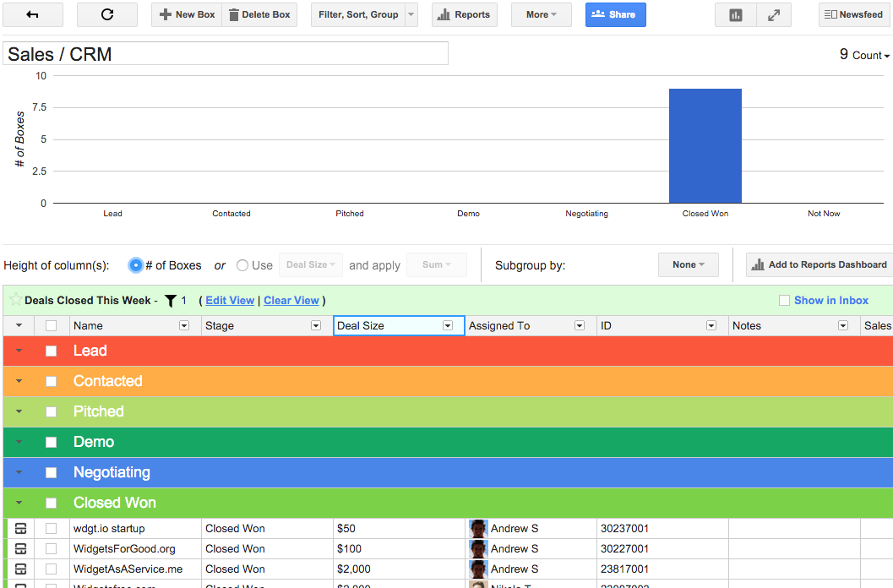Open the Sum function dropdown
The image size is (893, 588).
(x=436, y=265)
